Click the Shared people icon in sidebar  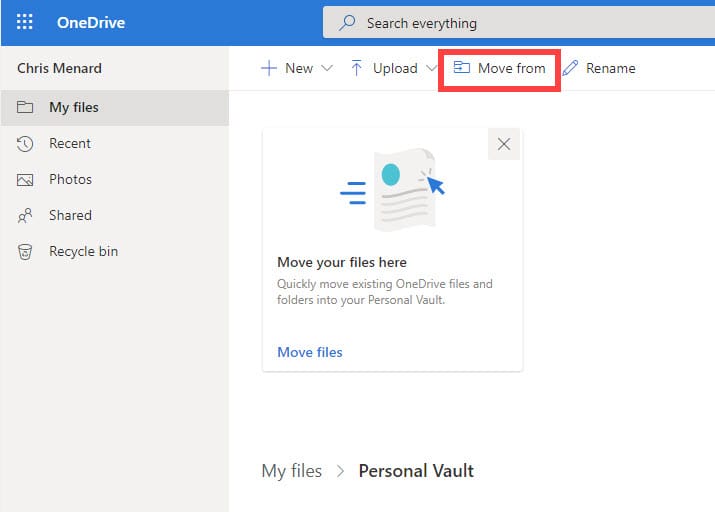26,216
